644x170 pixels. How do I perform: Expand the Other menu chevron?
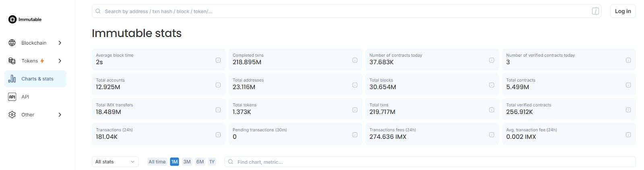(x=60, y=115)
